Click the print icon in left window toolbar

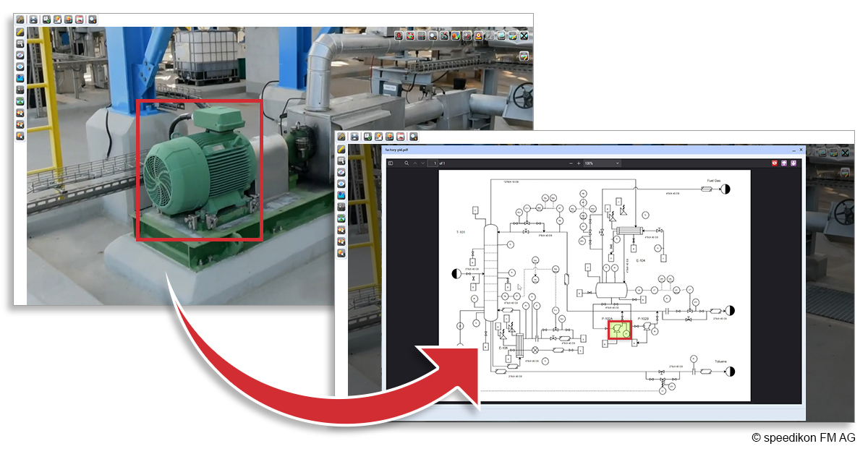[x=33, y=19]
